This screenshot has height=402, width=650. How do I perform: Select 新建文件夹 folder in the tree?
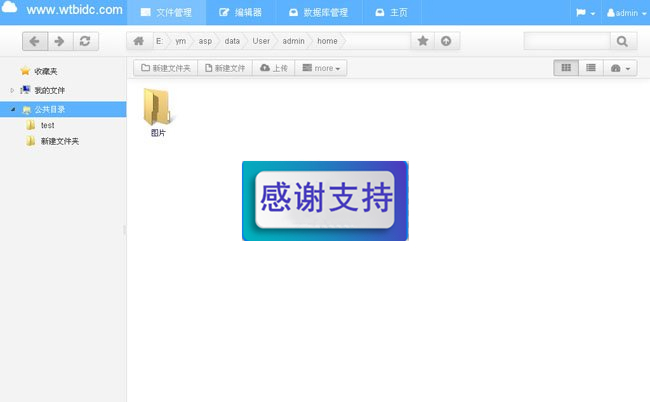(x=59, y=141)
